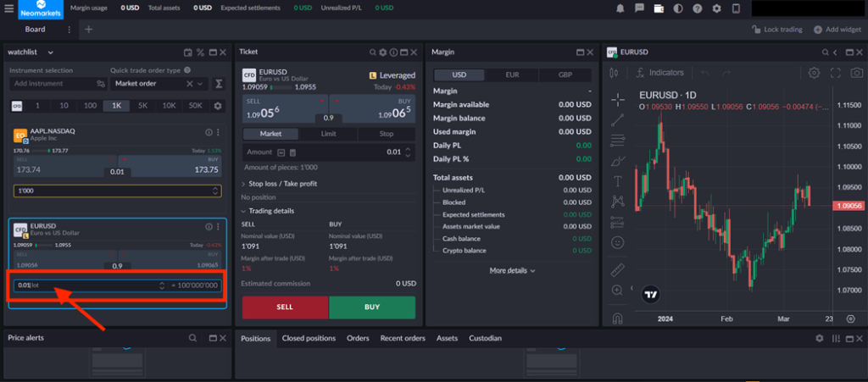Viewport: 868px width, 382px height.
Task: Open the notifications bell icon
Action: coord(620,8)
